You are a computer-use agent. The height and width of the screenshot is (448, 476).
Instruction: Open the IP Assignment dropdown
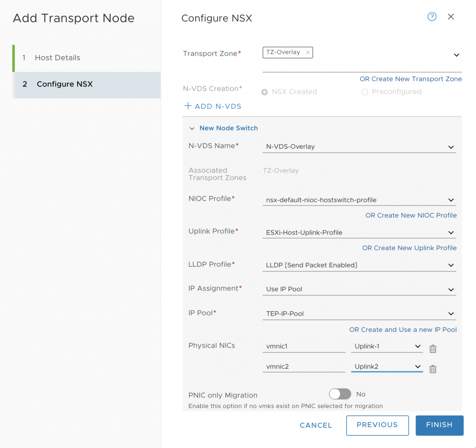coord(359,289)
